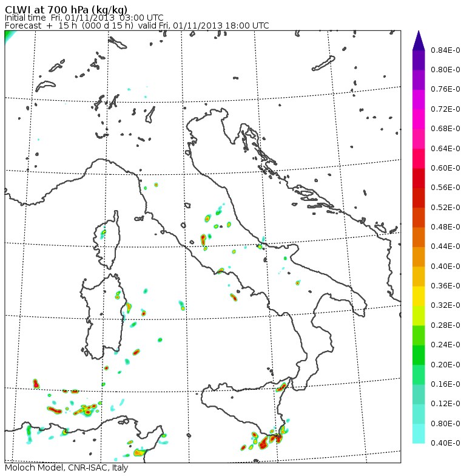Image resolution: width=461 pixels, height=476 pixels.
Task: Pick the green swatch between 0.24E-0 and 0.20E-0
Action: [x=419, y=355]
